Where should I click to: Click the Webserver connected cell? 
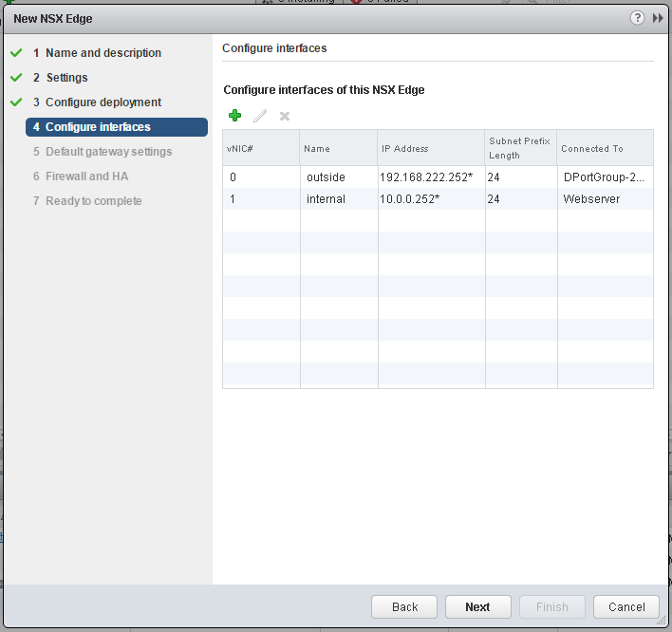tap(606, 199)
